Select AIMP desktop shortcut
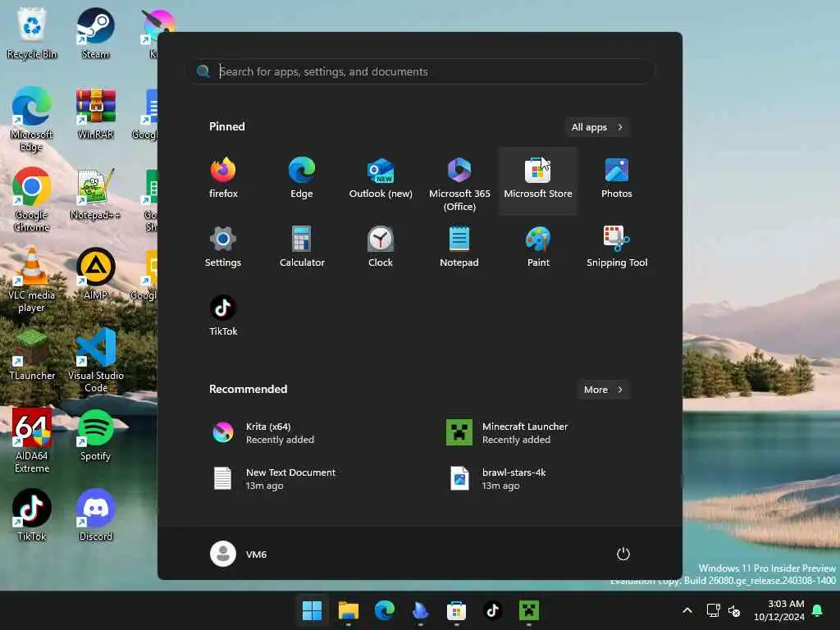The height and width of the screenshot is (630, 840). [x=95, y=275]
